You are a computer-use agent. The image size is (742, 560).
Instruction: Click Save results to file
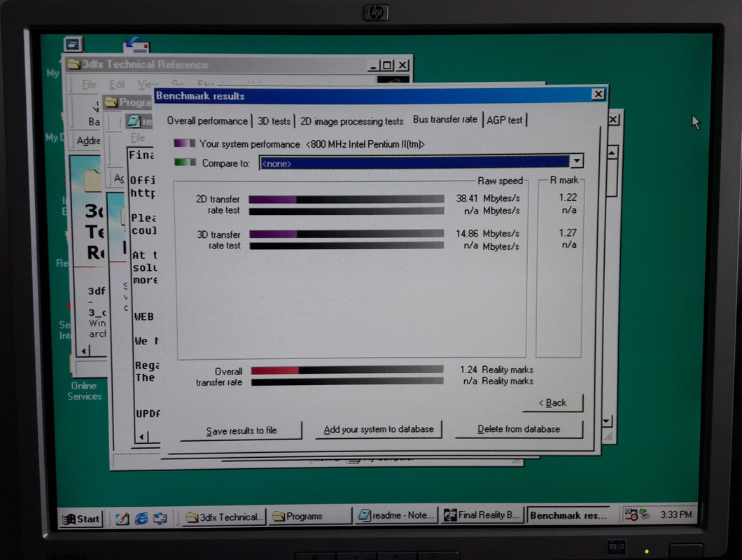tap(241, 430)
